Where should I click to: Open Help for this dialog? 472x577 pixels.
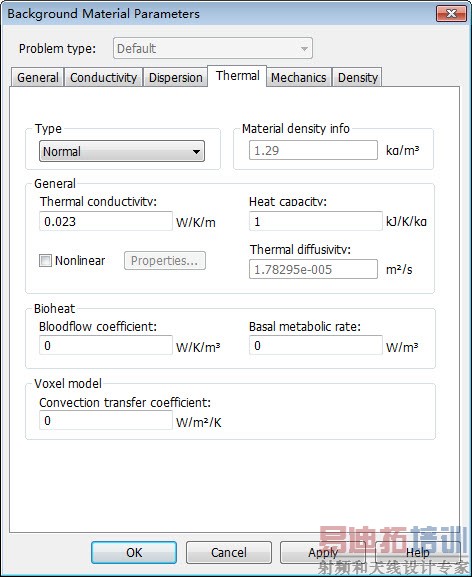point(417,552)
